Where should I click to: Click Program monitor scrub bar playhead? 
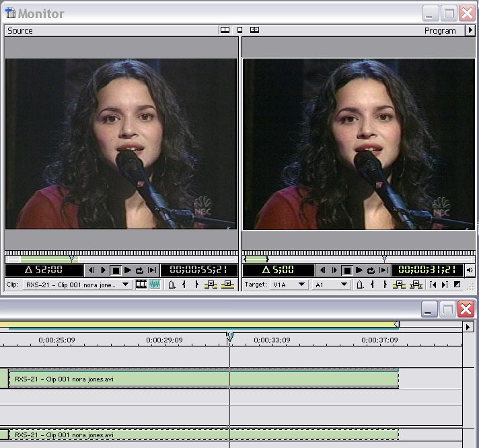pyautogui.click(x=384, y=259)
